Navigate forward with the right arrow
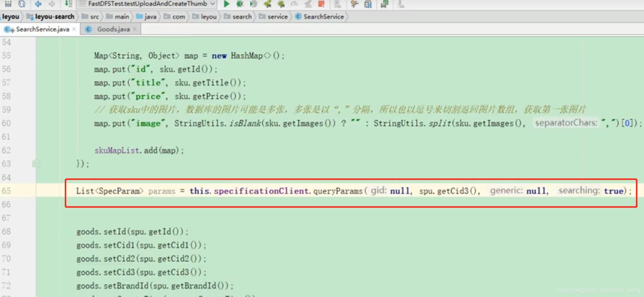The width and height of the screenshot is (644, 297). [52, 4]
